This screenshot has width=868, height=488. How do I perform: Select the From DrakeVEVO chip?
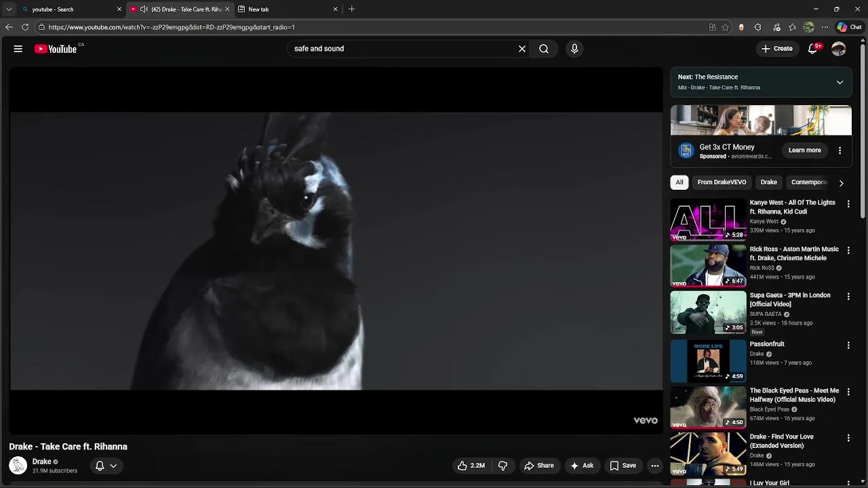click(x=722, y=182)
